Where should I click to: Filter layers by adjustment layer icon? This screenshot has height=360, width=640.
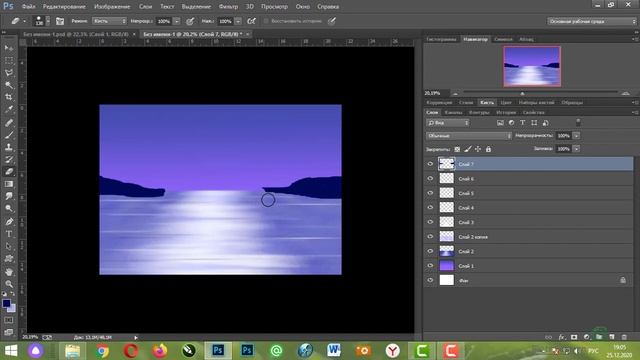[511, 122]
